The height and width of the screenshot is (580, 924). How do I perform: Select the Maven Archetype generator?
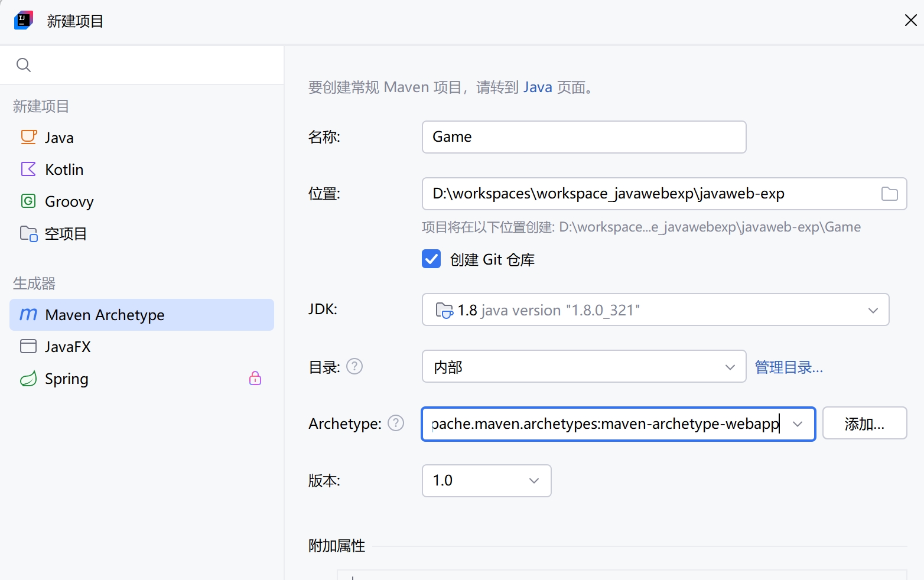(105, 315)
